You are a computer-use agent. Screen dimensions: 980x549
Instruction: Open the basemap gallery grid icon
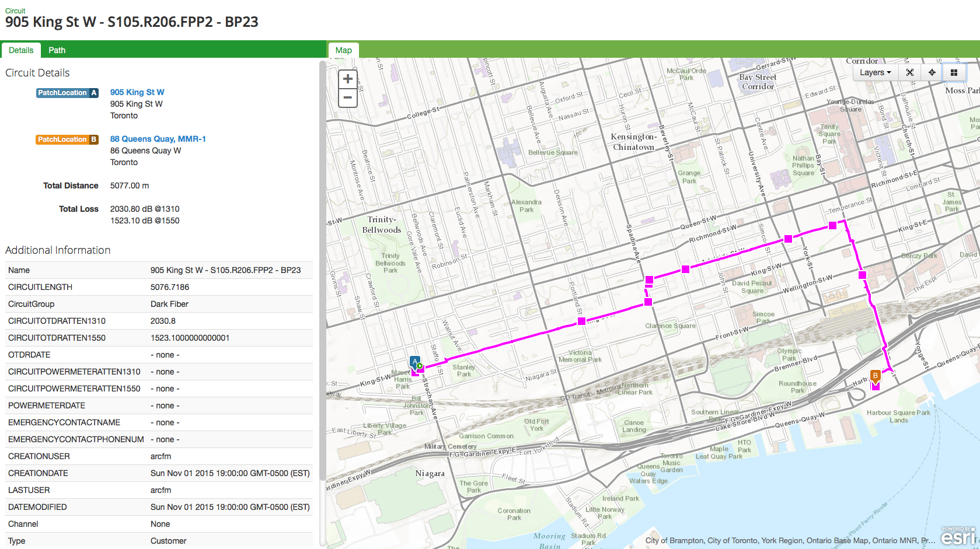tap(954, 72)
